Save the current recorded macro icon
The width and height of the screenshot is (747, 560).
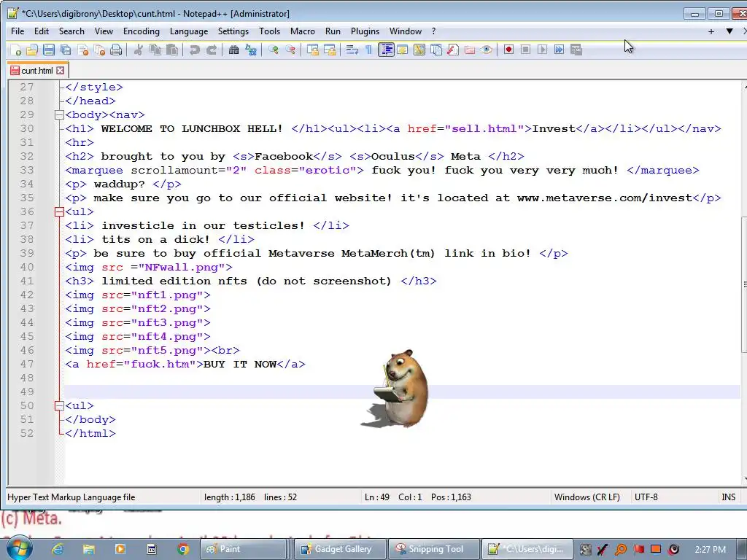(x=576, y=50)
